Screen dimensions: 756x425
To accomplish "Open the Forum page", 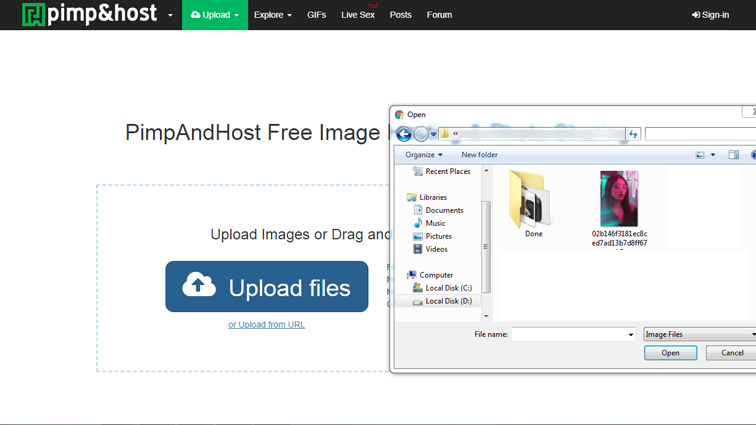I will [x=439, y=15].
